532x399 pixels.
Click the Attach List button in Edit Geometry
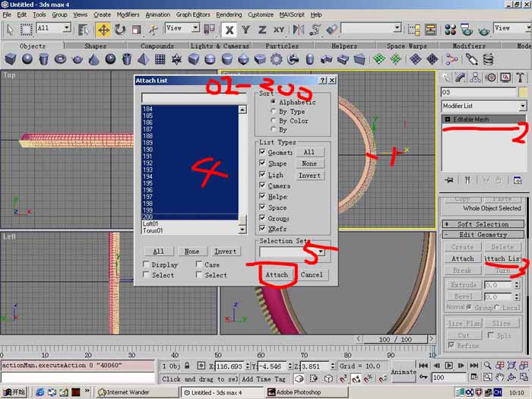pyautogui.click(x=503, y=258)
